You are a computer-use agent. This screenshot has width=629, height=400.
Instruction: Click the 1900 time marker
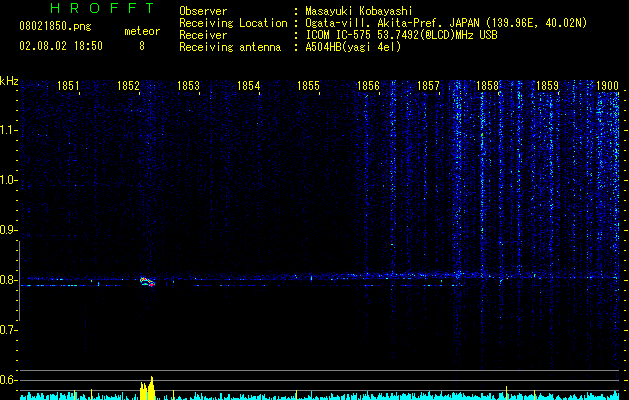[x=607, y=86]
